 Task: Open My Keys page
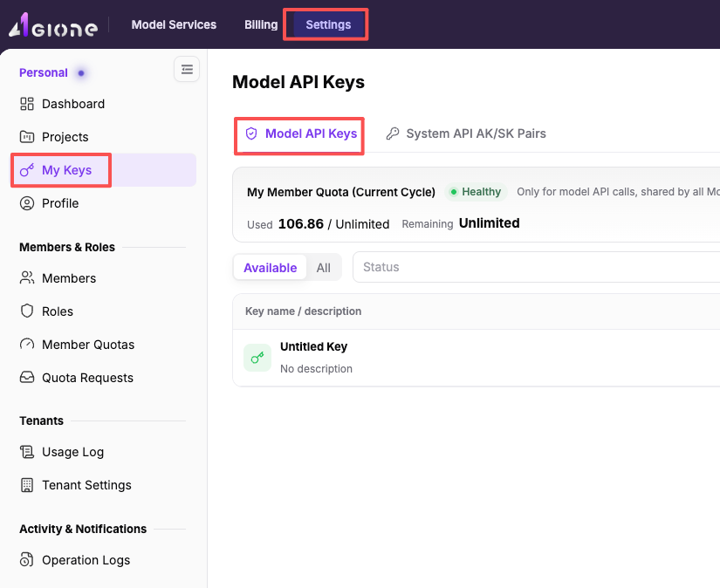(104, 170)
